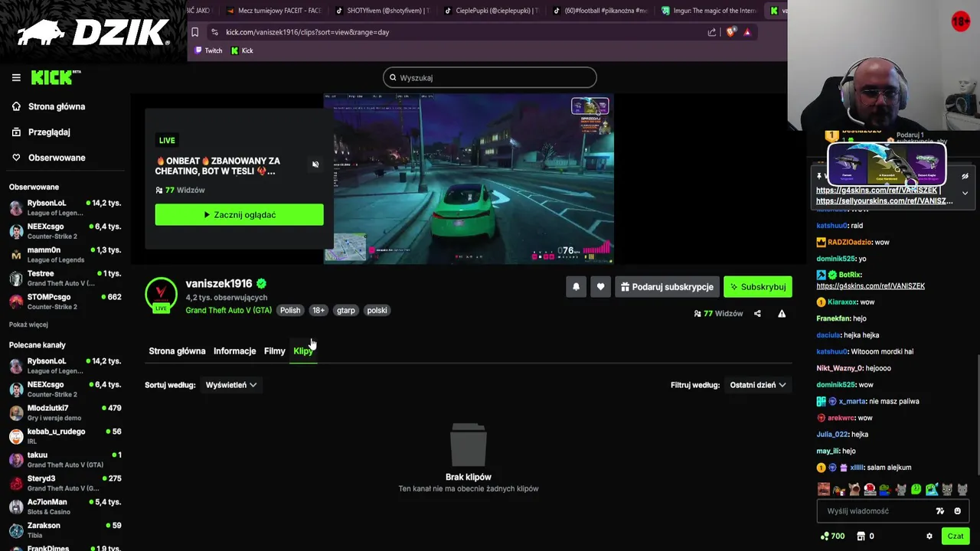The height and width of the screenshot is (551, 980).
Task: Click the Kick logo
Action: tap(55, 77)
